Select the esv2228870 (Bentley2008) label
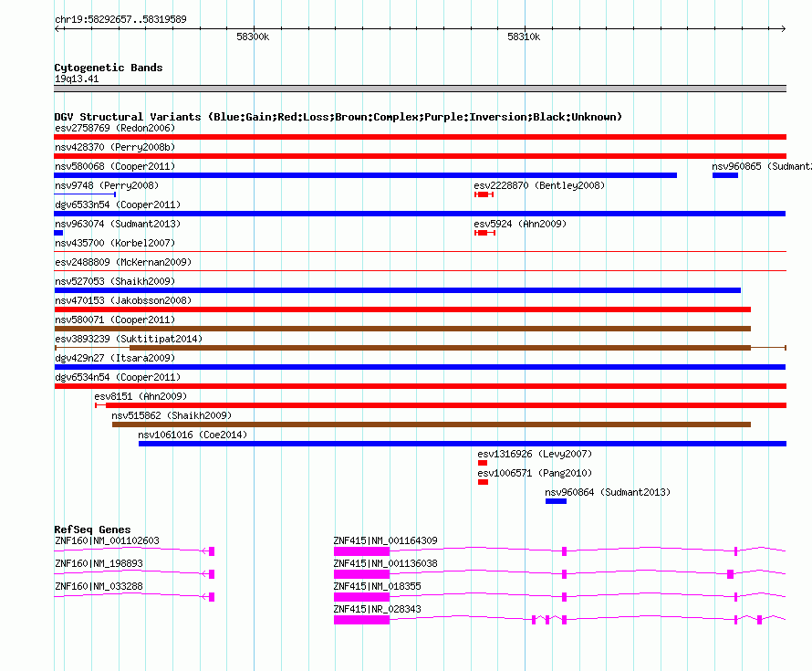 tap(539, 185)
